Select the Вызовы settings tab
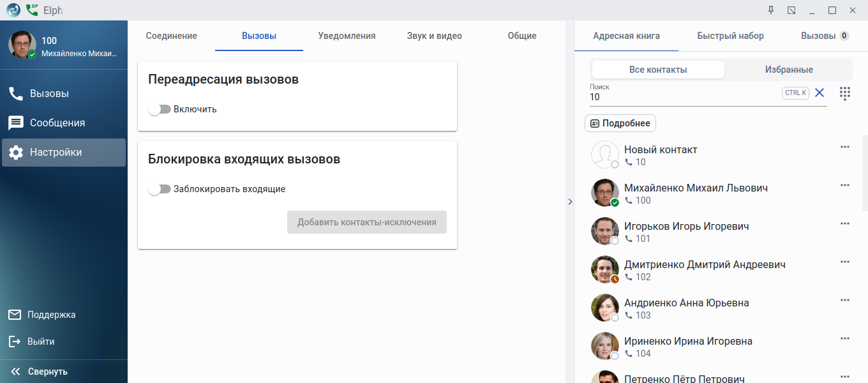This screenshot has width=868, height=383. tap(259, 36)
